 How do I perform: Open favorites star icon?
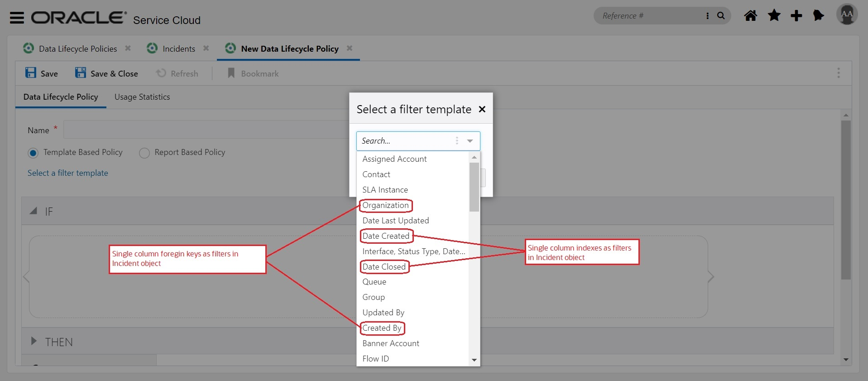774,16
